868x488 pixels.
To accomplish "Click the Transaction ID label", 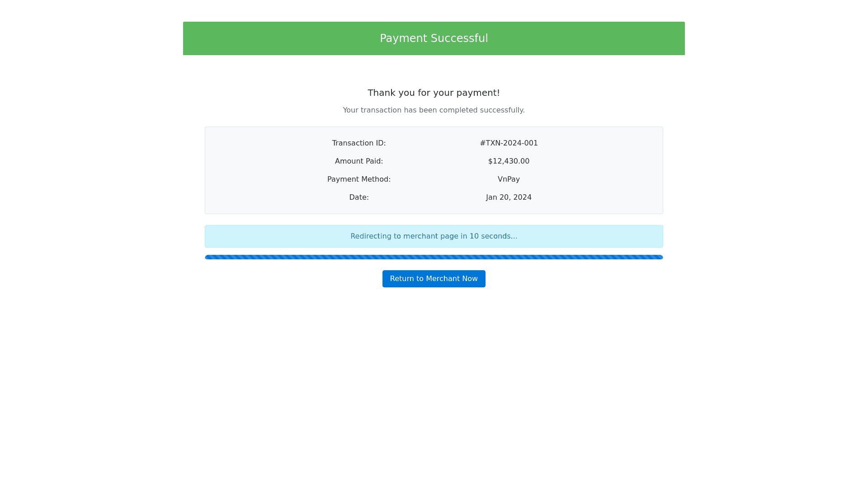I will coord(359,143).
